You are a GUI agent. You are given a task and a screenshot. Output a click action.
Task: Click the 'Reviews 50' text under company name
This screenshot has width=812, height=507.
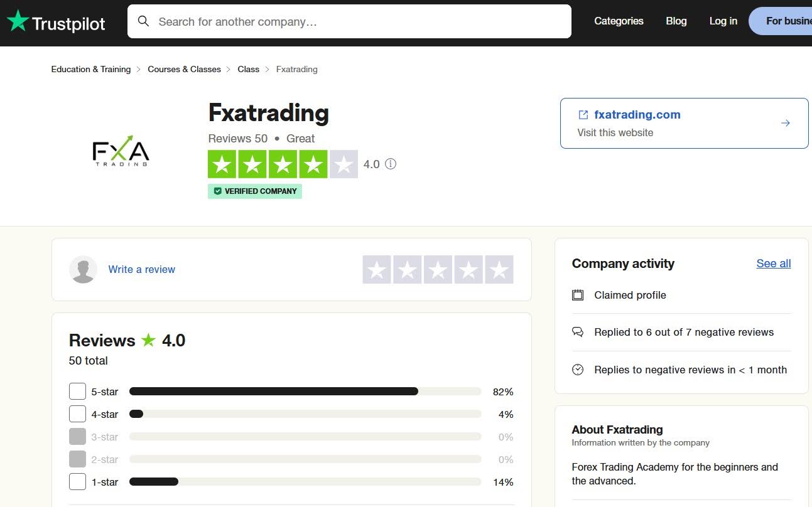[238, 139]
